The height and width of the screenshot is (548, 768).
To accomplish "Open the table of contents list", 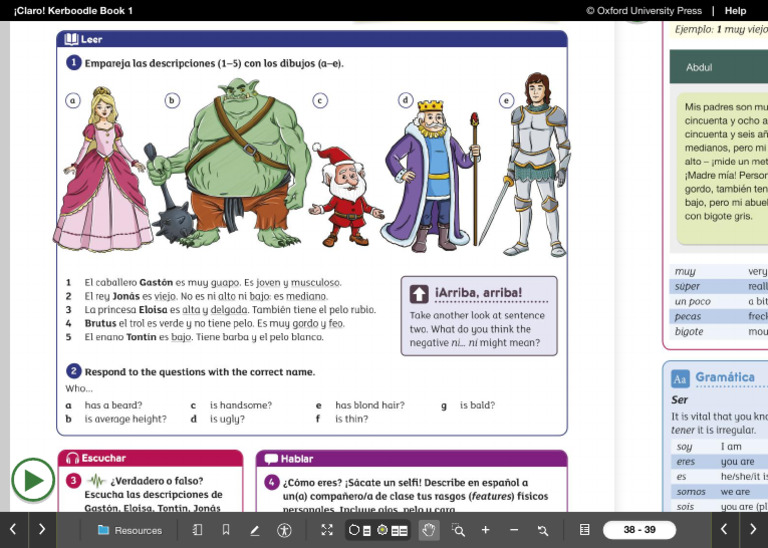I will 585,530.
